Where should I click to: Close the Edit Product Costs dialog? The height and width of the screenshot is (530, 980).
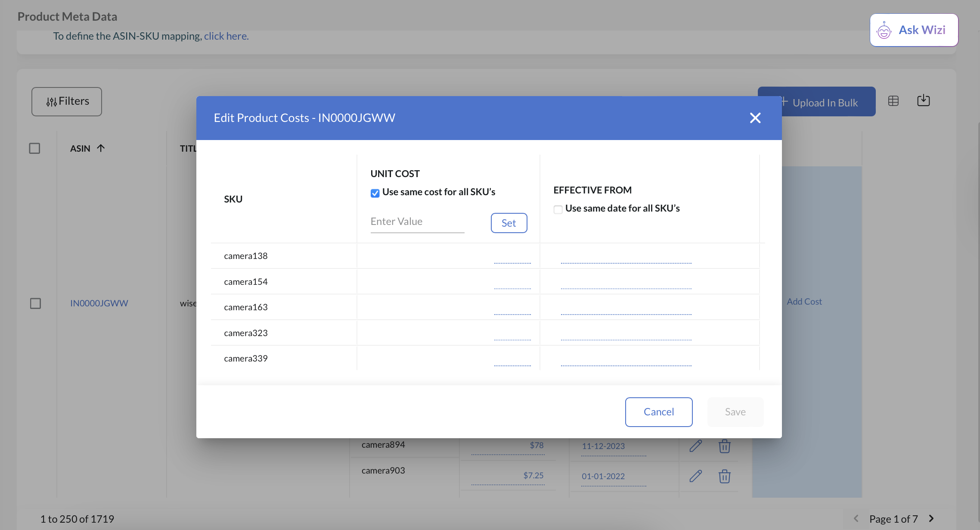[755, 118]
